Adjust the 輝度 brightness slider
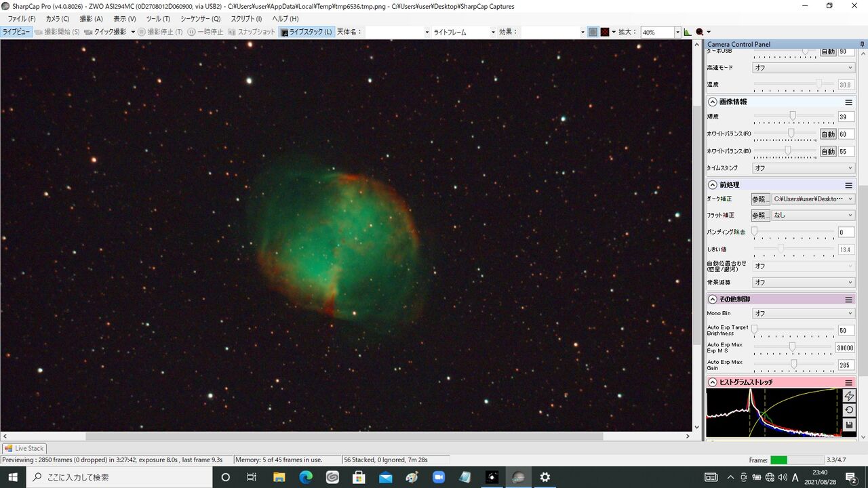 pyautogui.click(x=793, y=117)
